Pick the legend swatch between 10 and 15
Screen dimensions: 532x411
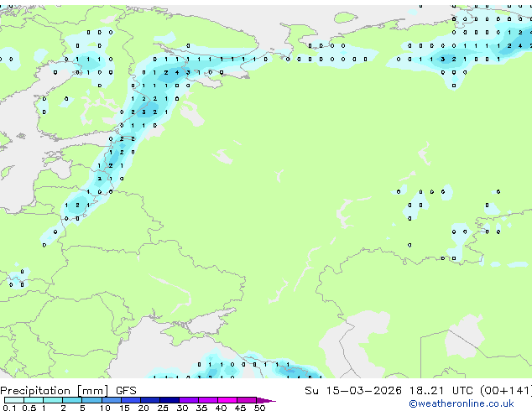(x=111, y=400)
